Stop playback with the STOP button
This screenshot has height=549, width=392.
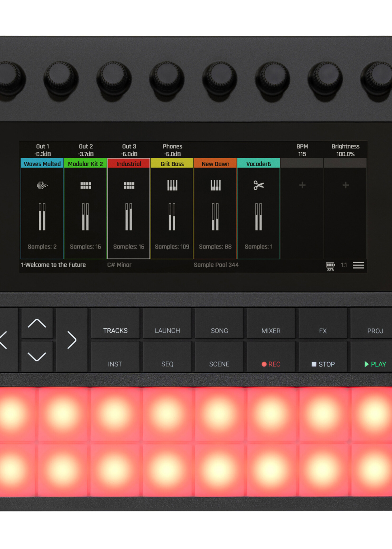[323, 356]
